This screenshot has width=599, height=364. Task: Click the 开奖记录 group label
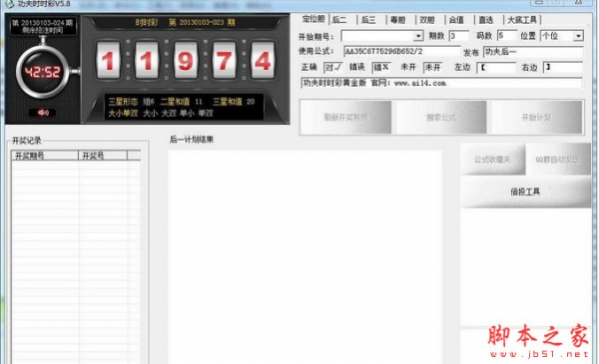(26, 141)
